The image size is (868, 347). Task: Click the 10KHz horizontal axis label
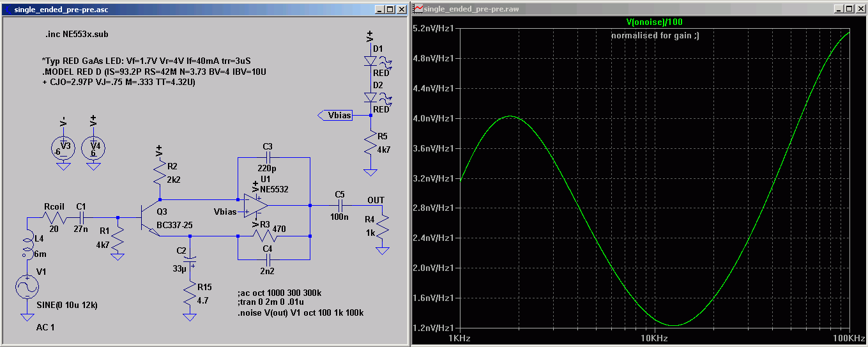[655, 337]
